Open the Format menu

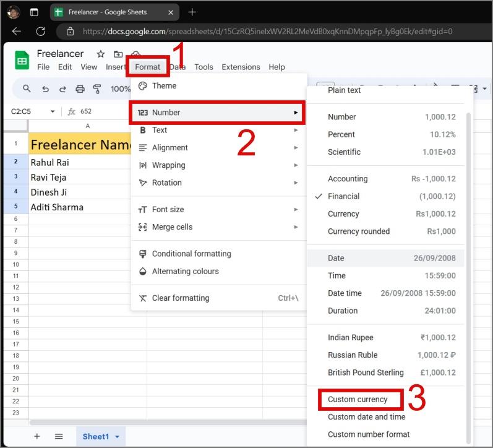pyautogui.click(x=147, y=67)
